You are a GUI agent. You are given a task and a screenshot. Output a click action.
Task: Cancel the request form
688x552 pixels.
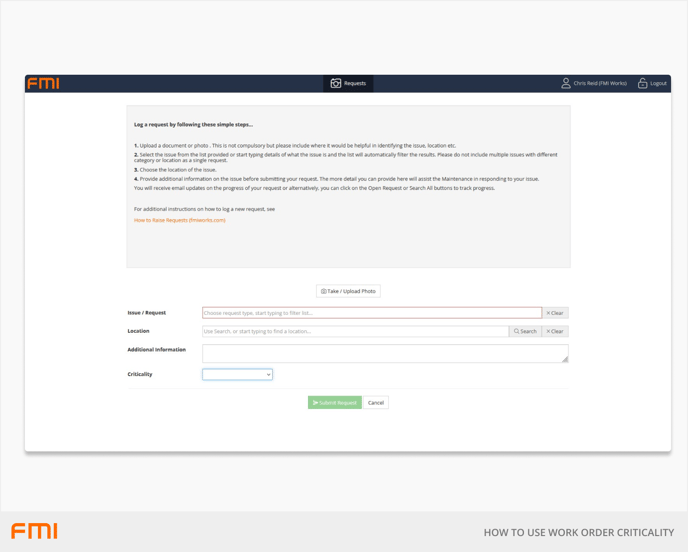click(376, 403)
